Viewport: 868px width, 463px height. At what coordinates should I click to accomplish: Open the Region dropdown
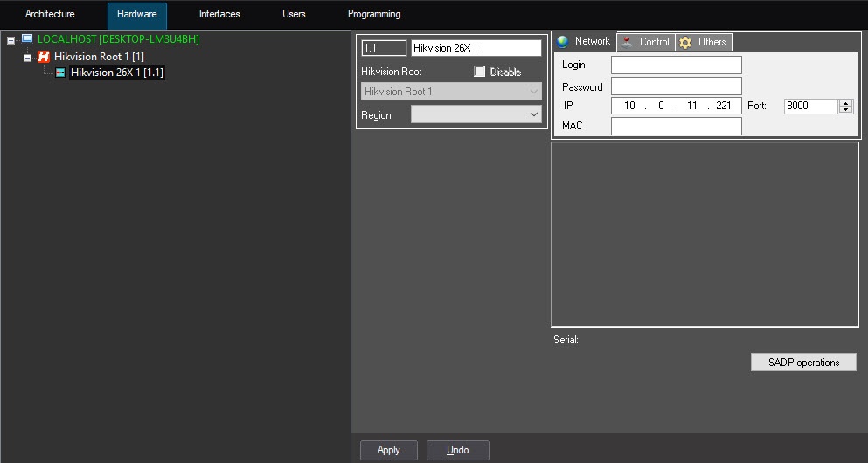534,114
